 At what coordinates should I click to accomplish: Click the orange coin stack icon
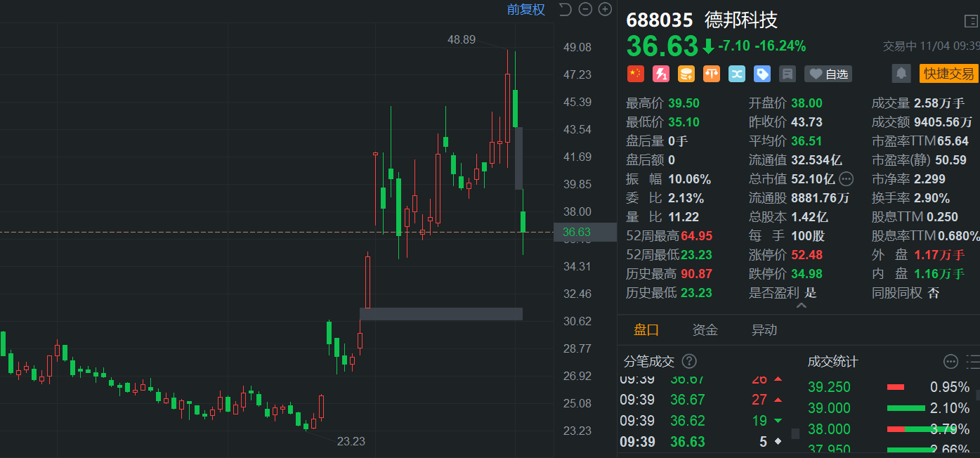coord(686,73)
